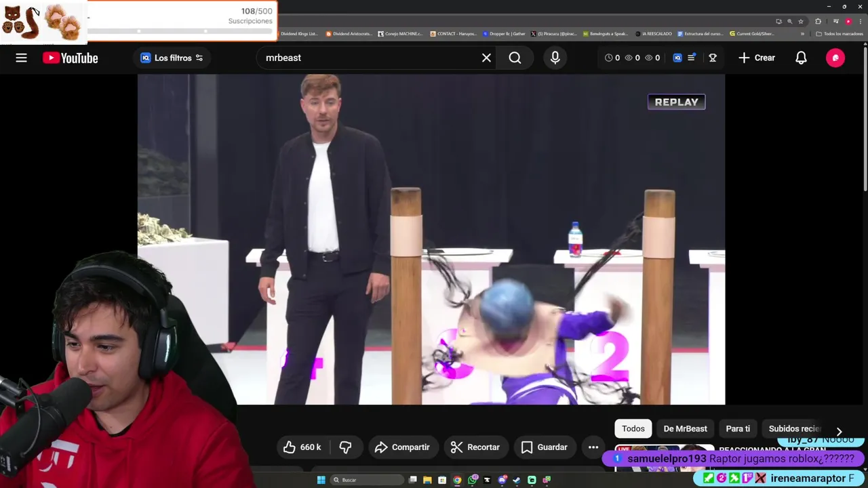
Task: Click the taskbar Buscar search box
Action: 366,480
